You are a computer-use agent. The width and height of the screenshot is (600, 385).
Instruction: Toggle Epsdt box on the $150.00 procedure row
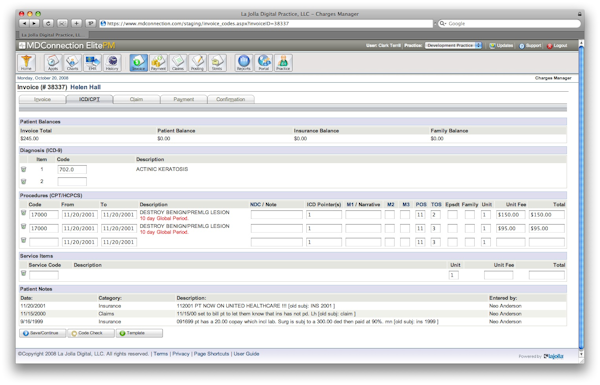tap(452, 215)
